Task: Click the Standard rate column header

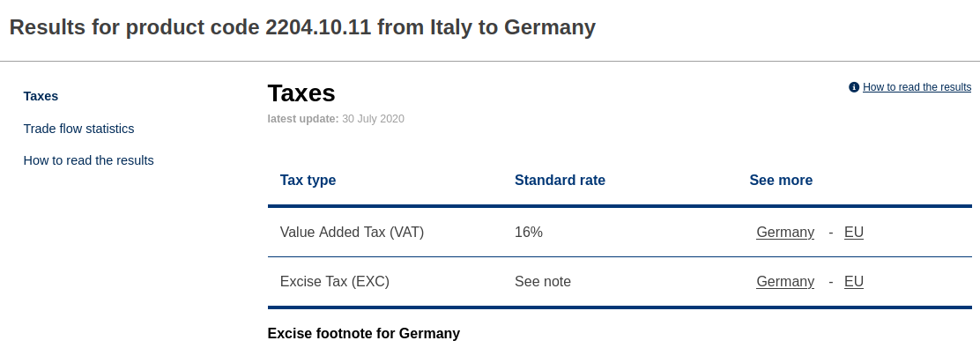Action: [x=560, y=181]
